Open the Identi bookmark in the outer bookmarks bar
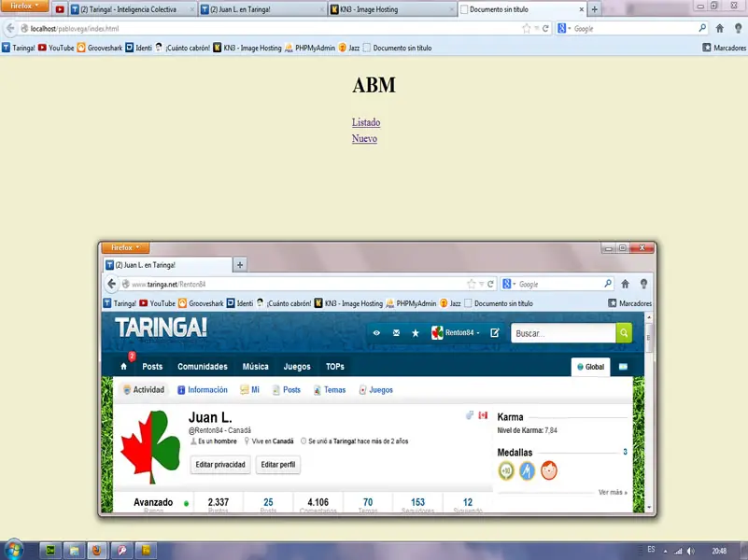748x560 pixels. [139, 48]
